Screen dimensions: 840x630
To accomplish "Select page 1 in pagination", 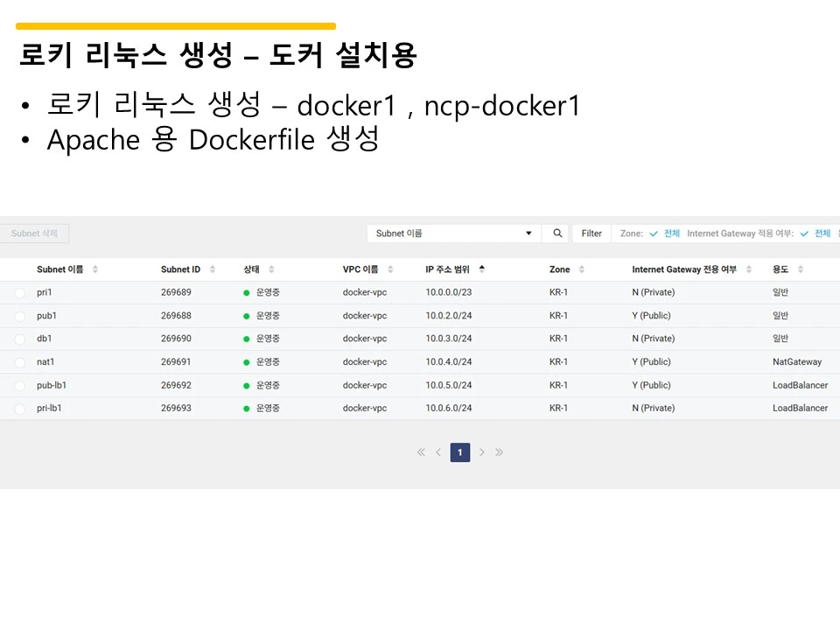I will pos(459,452).
